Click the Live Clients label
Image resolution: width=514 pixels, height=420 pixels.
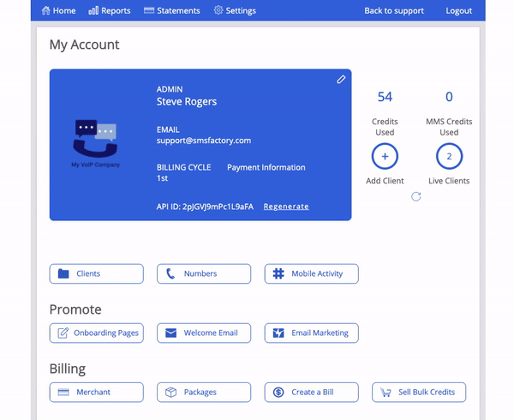pyautogui.click(x=449, y=181)
